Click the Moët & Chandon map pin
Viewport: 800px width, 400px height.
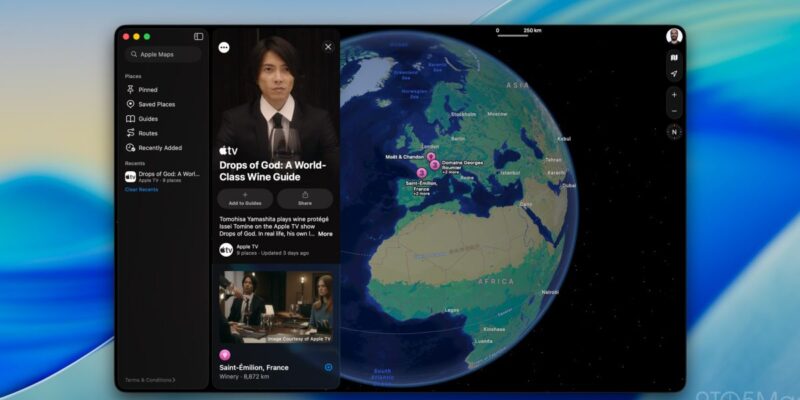coord(431,157)
